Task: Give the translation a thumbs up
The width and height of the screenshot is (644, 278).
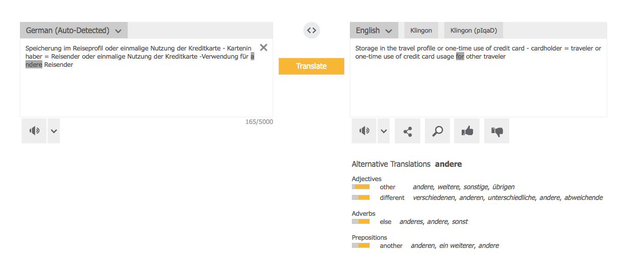Action: click(x=467, y=131)
